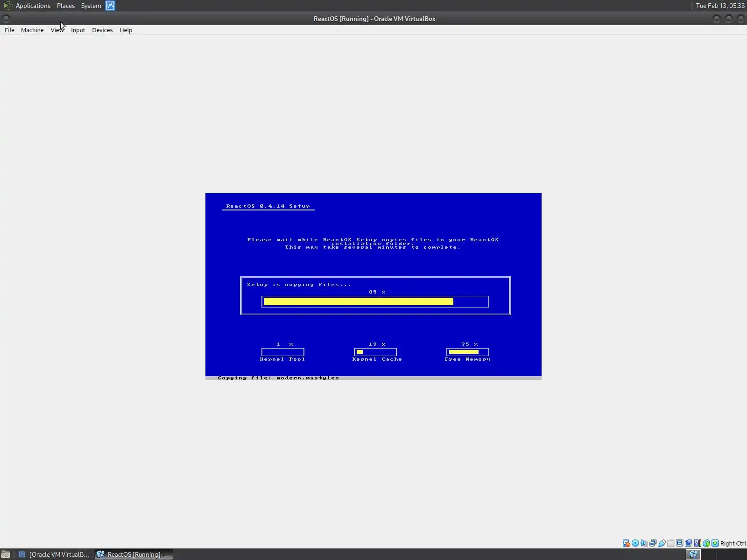Viewport: 747px width, 560px height.
Task: Close the ReactOS VirtualBox window
Action: 740,19
